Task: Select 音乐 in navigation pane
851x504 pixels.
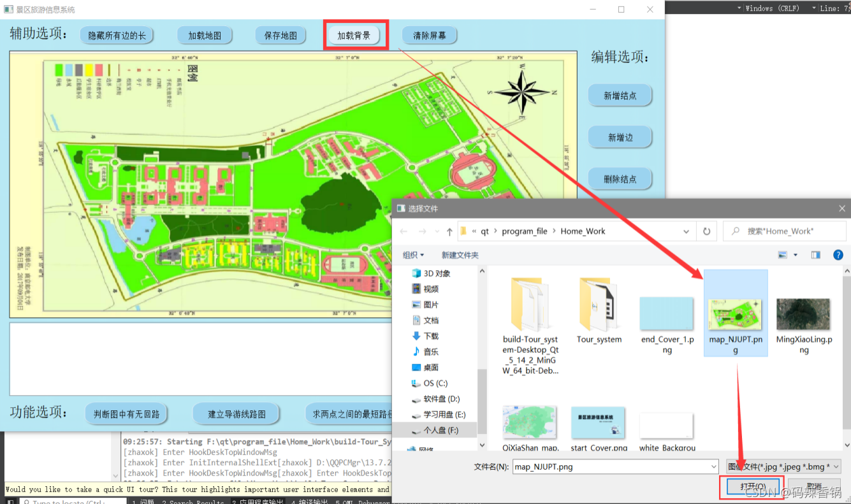Action: [431, 352]
